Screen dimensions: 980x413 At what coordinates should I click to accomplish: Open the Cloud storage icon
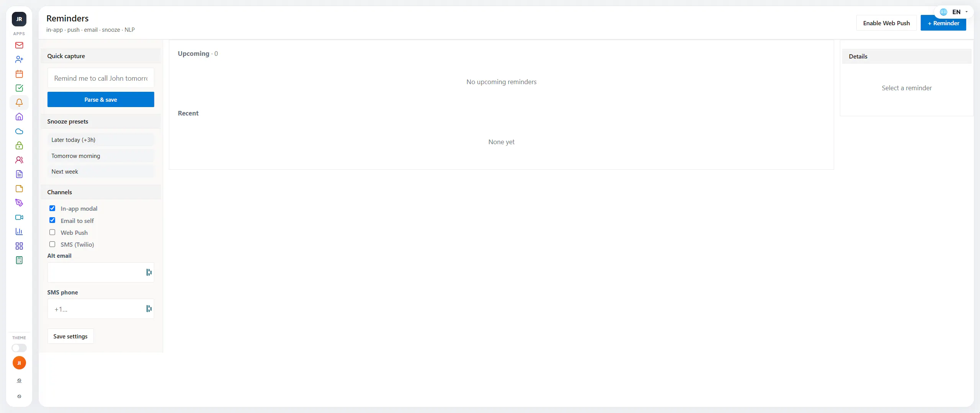pos(19,131)
